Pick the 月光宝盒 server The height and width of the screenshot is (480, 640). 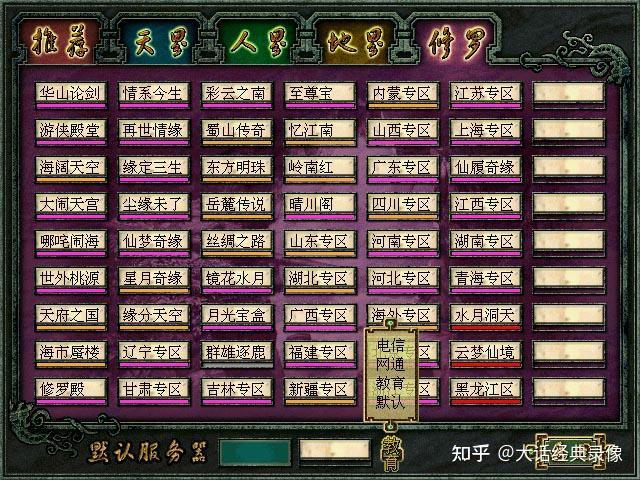(237, 317)
